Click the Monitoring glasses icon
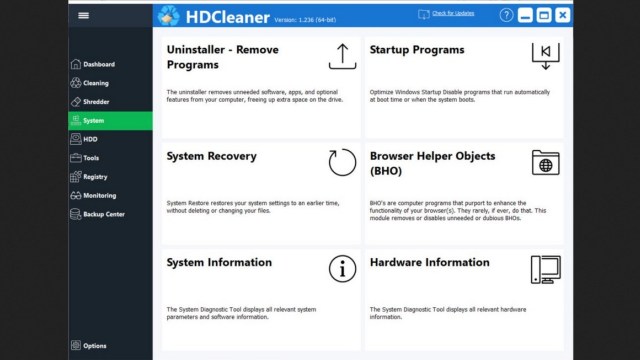 [76, 196]
